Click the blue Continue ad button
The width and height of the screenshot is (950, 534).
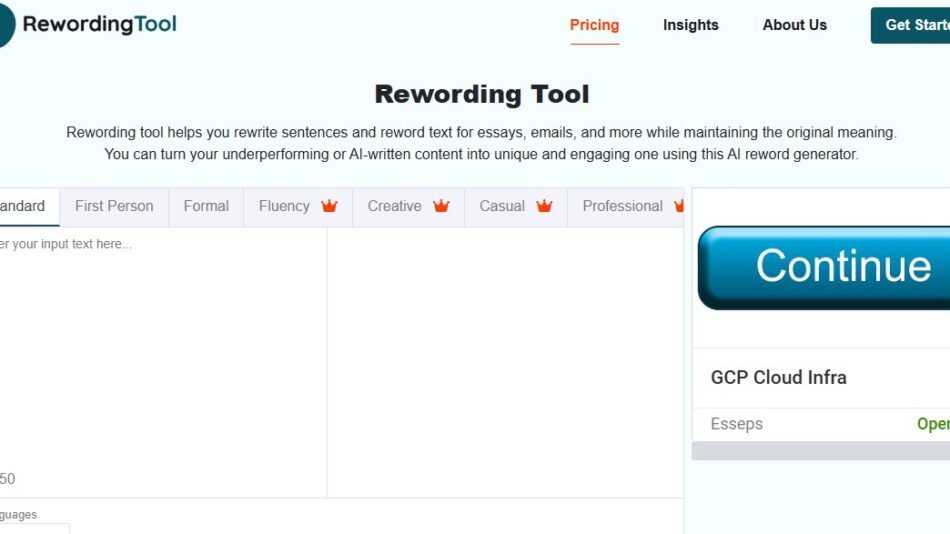pyautogui.click(x=824, y=268)
